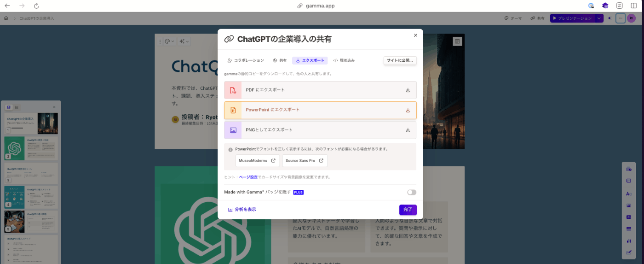Viewport: 644px width, 264px height.
Task: Click the AI sparkle icon in top bar
Action: [x=609, y=18]
